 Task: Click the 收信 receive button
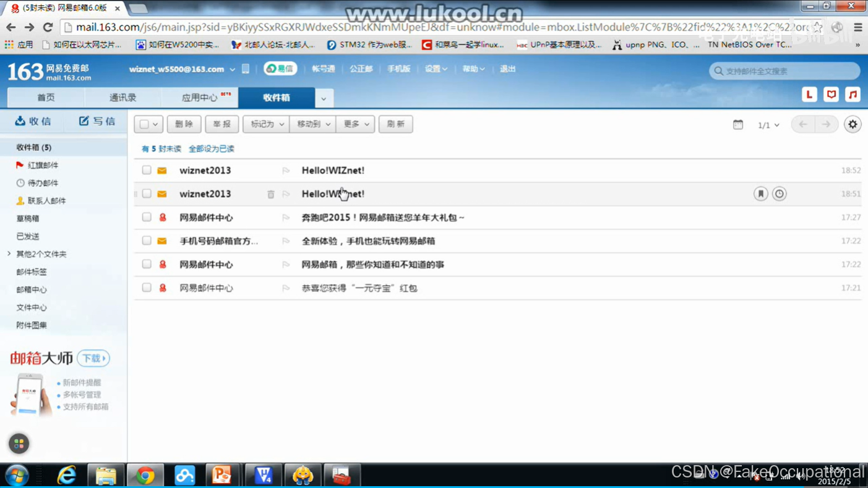click(x=33, y=121)
